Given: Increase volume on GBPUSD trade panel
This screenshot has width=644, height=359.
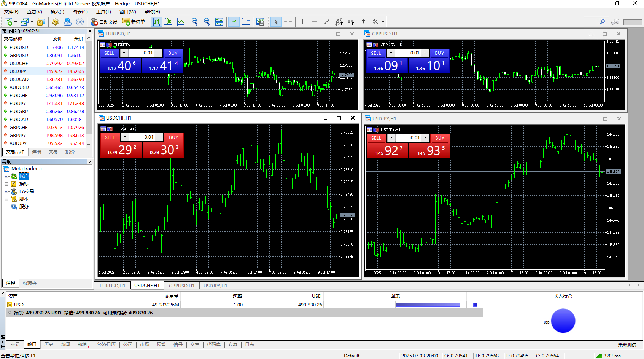Looking at the screenshot, I should click(x=425, y=53).
